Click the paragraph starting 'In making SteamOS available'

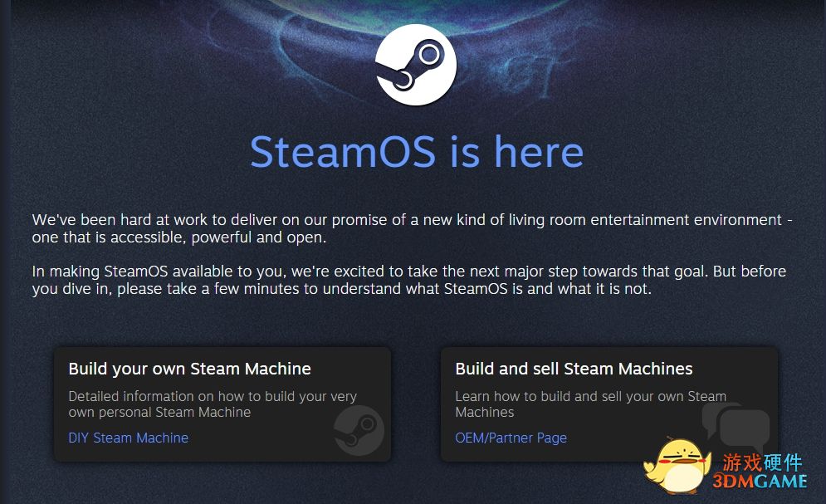tap(408, 280)
